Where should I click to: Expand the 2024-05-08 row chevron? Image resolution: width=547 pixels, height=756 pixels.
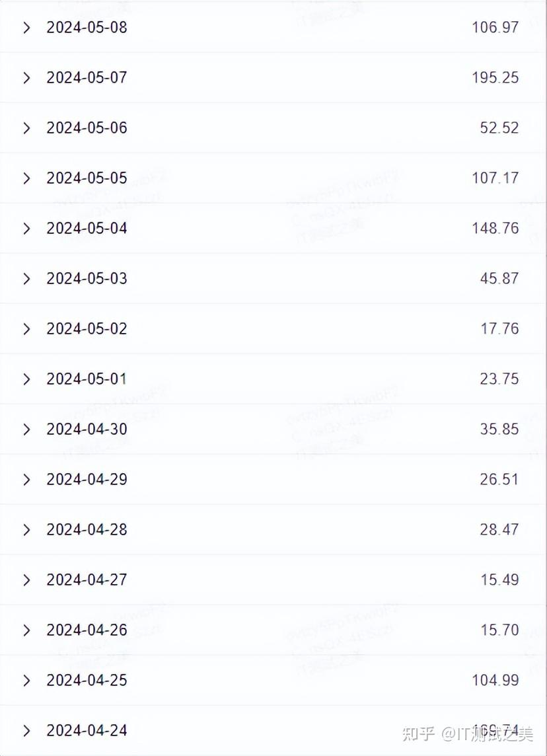pos(26,27)
